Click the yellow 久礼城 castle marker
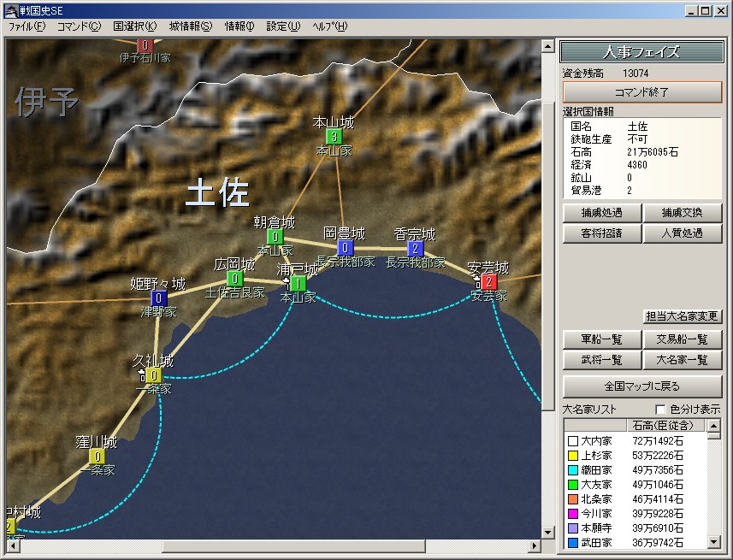The width and height of the screenshot is (733, 560). [154, 375]
